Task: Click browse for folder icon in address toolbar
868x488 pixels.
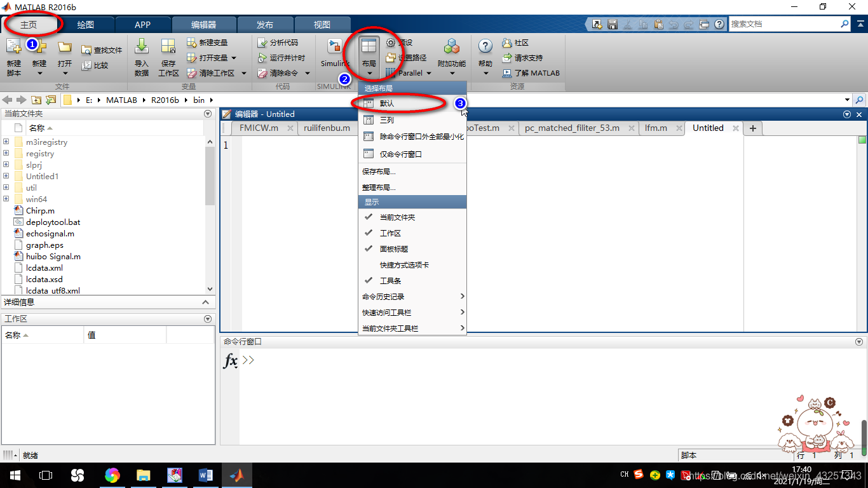Action: point(51,100)
